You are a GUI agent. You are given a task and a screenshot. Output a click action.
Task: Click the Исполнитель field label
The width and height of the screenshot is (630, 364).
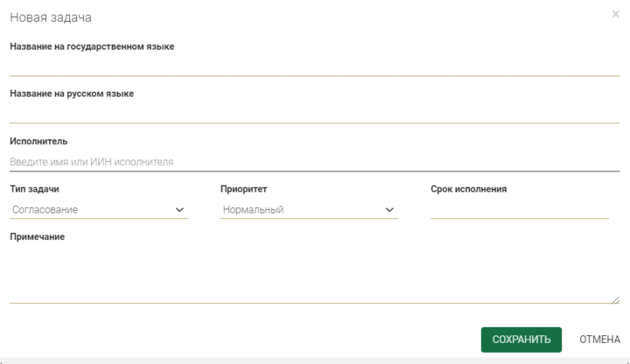[x=38, y=141]
